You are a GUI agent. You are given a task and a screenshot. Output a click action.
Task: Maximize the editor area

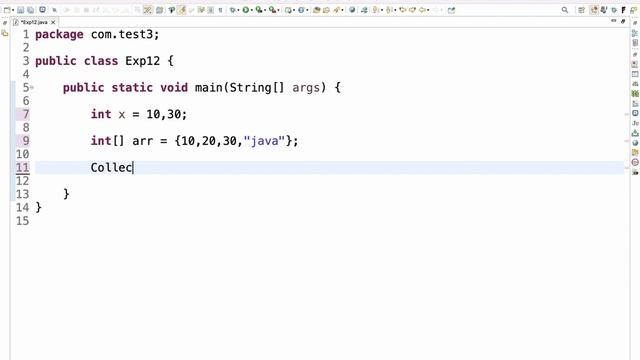pyautogui.click(x=623, y=21)
